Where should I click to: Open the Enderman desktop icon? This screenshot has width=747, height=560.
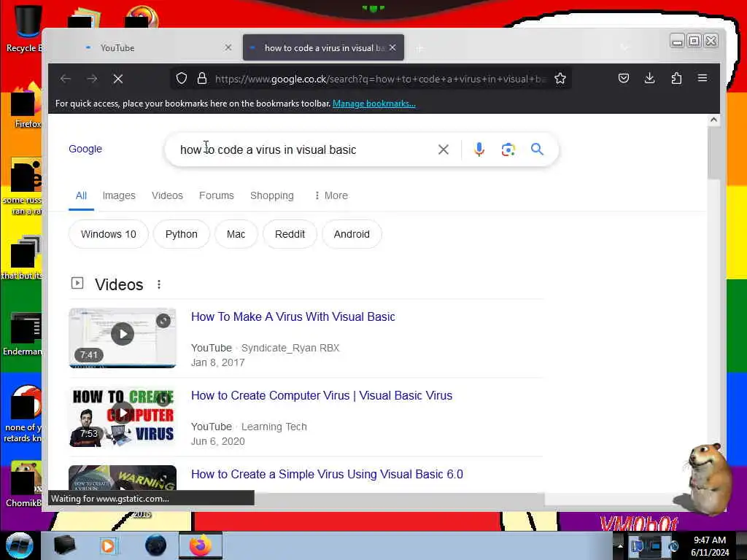pyautogui.click(x=23, y=333)
